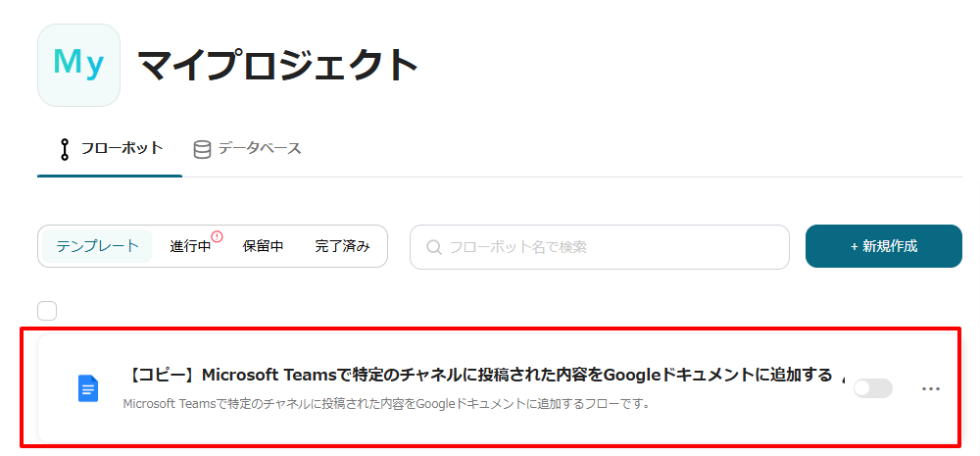Tick the select-all checkbox above the list
The image size is (980, 456).
(47, 311)
